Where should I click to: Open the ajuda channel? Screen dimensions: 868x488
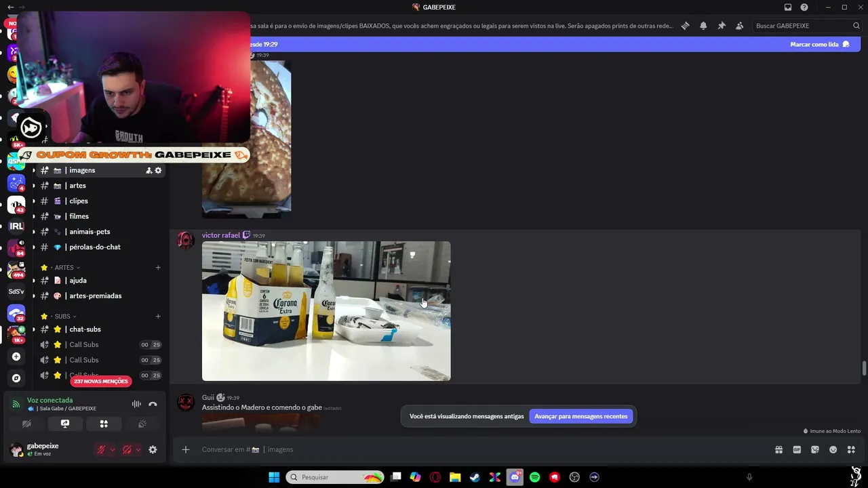click(100, 281)
